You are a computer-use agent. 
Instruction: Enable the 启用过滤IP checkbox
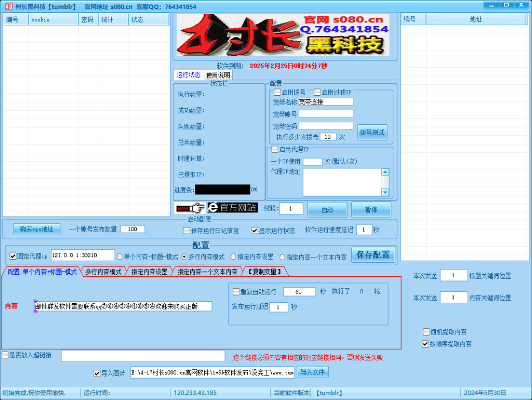[x=317, y=92]
